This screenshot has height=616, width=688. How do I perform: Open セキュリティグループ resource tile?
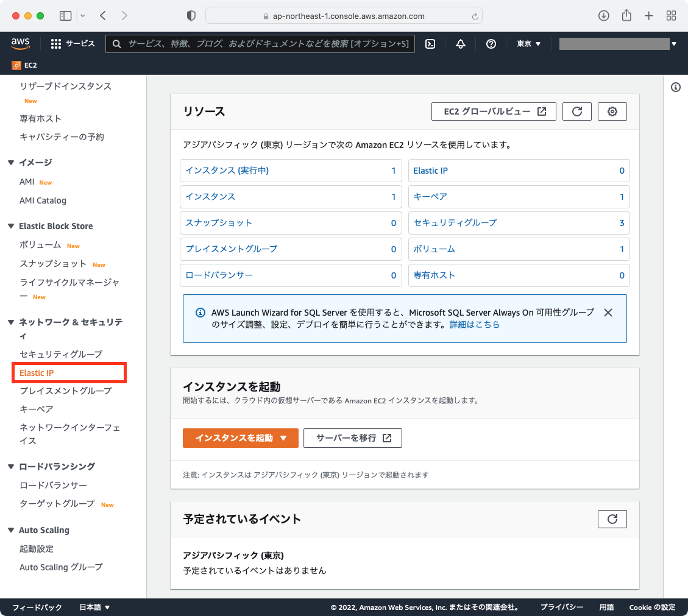click(x=519, y=223)
